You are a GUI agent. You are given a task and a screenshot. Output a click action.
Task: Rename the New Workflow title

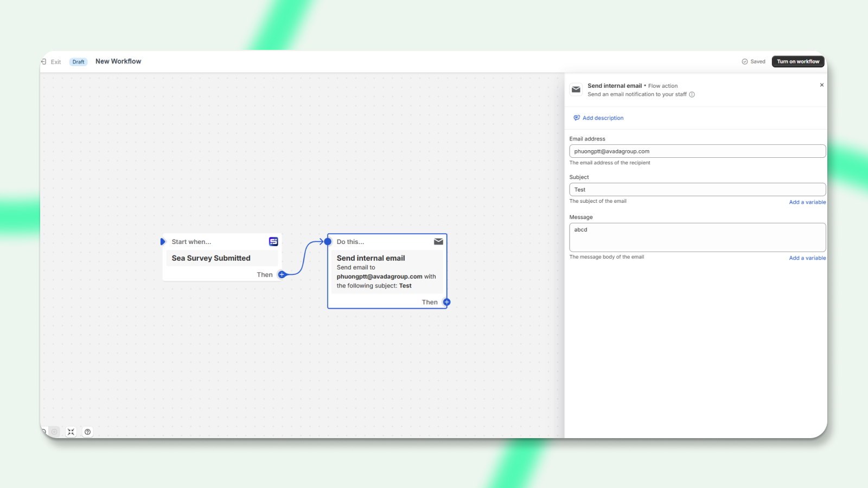pos(118,61)
